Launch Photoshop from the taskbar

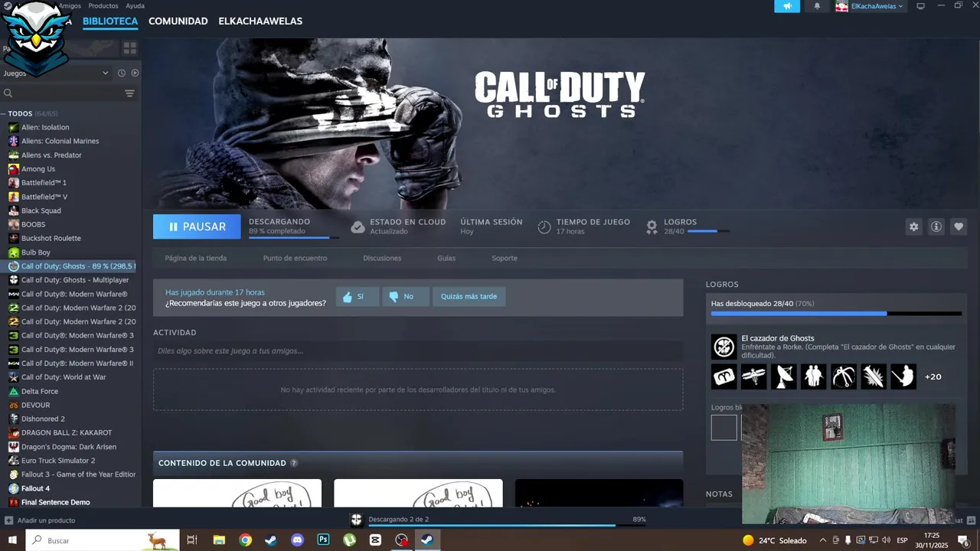tap(323, 540)
